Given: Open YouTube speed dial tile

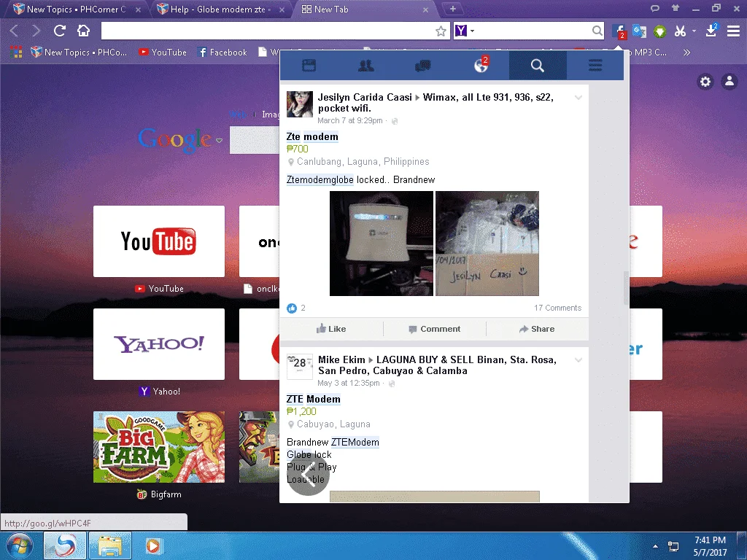Looking at the screenshot, I should pyautogui.click(x=158, y=241).
